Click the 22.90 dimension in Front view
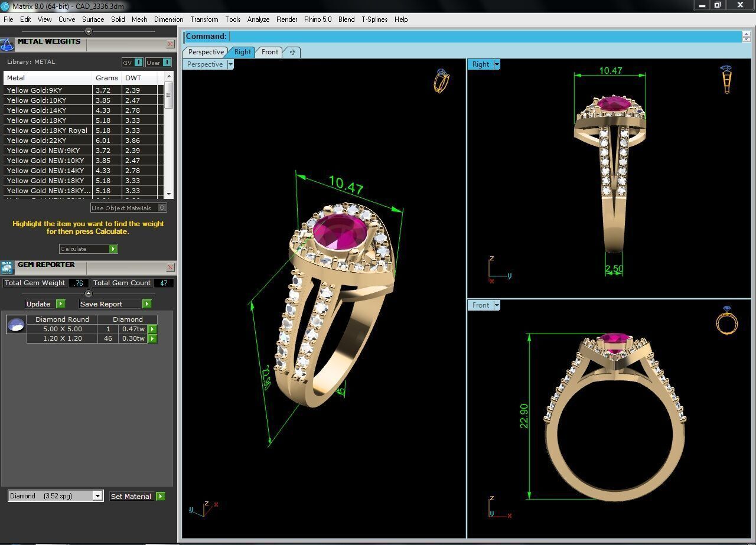 tap(524, 416)
